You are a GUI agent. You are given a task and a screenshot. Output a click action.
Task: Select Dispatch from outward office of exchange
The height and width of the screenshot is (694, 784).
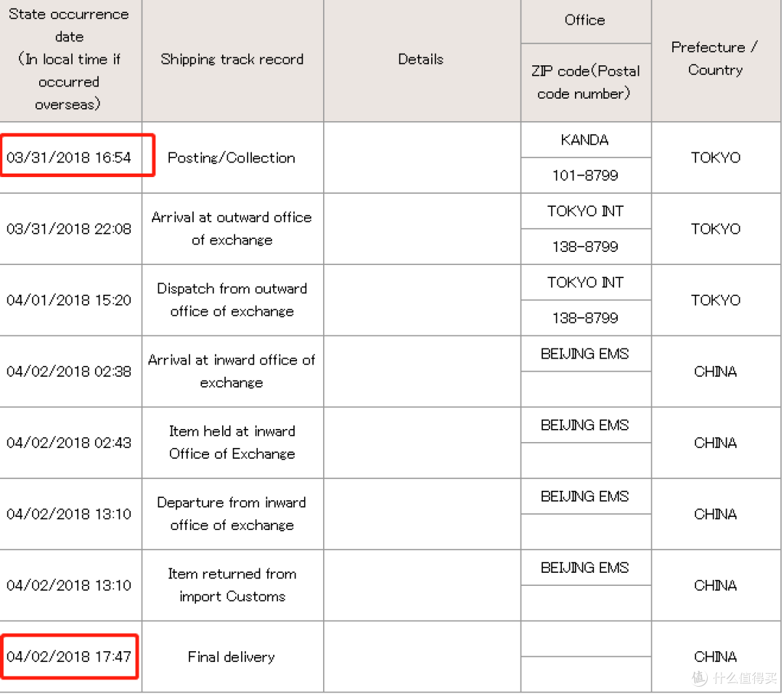click(232, 300)
